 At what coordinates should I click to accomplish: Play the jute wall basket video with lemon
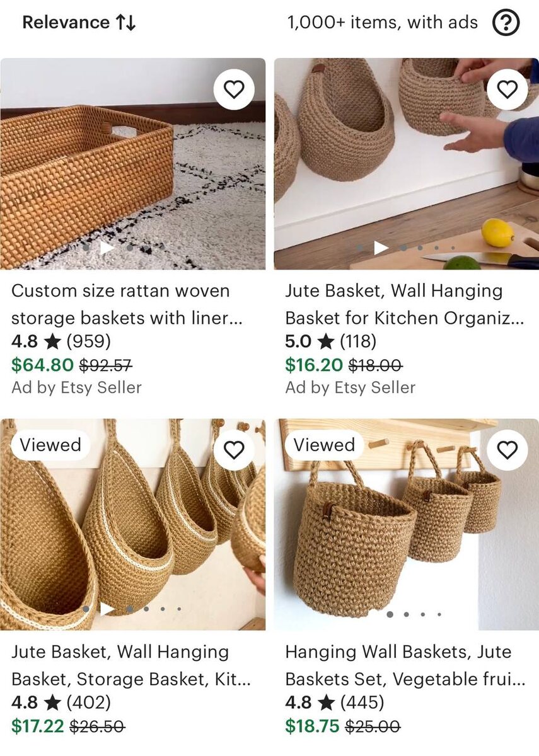[x=381, y=248]
